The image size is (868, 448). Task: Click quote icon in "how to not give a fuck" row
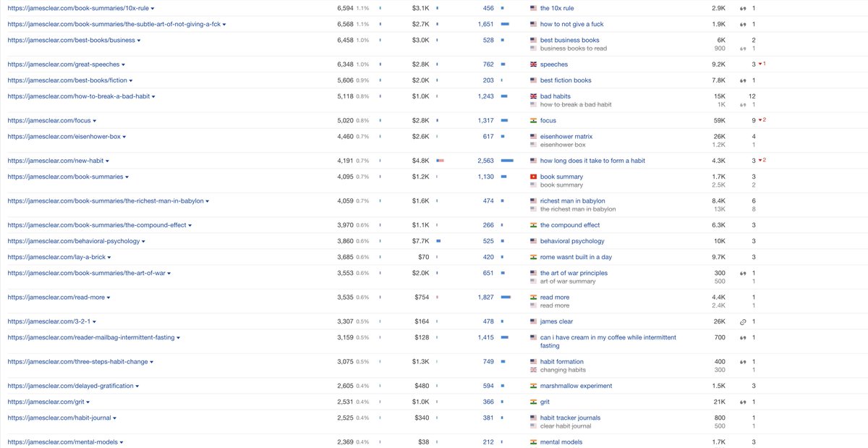click(742, 25)
